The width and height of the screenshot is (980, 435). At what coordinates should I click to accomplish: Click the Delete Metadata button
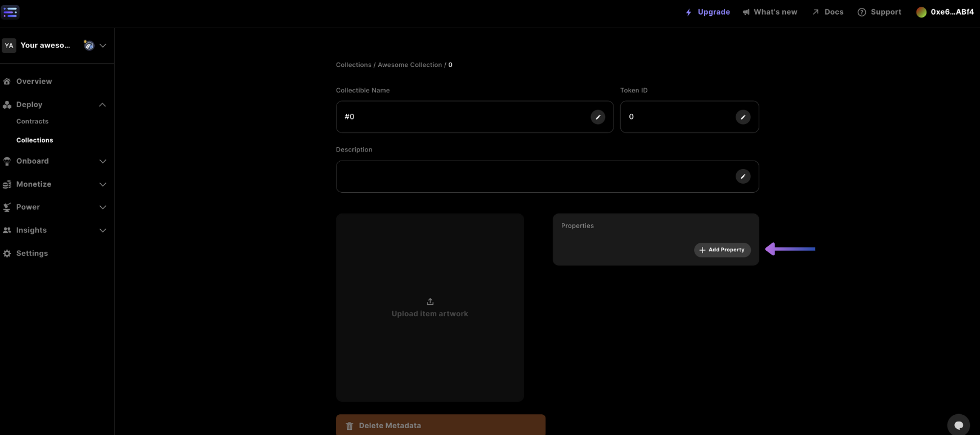tap(440, 425)
